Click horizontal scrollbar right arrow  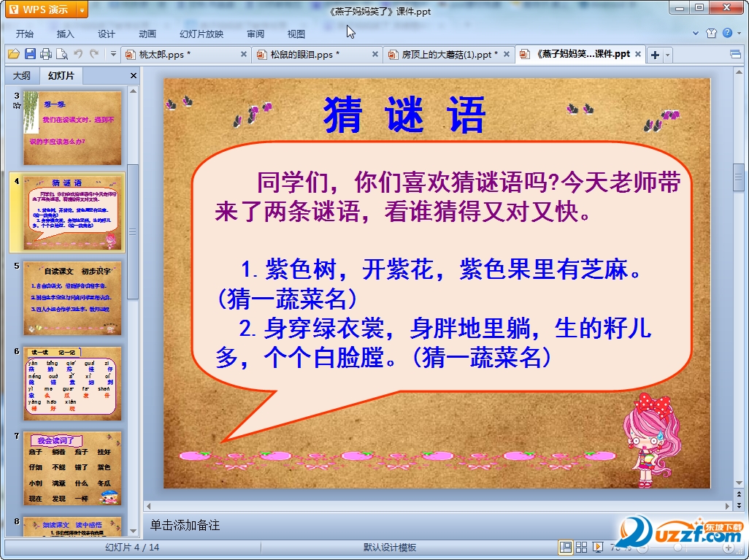pos(728,506)
